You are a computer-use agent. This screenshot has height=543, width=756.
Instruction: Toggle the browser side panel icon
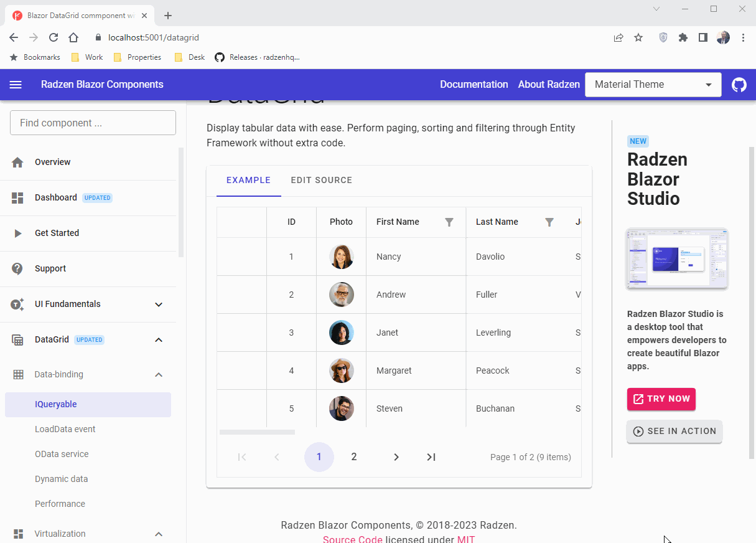[x=703, y=37]
